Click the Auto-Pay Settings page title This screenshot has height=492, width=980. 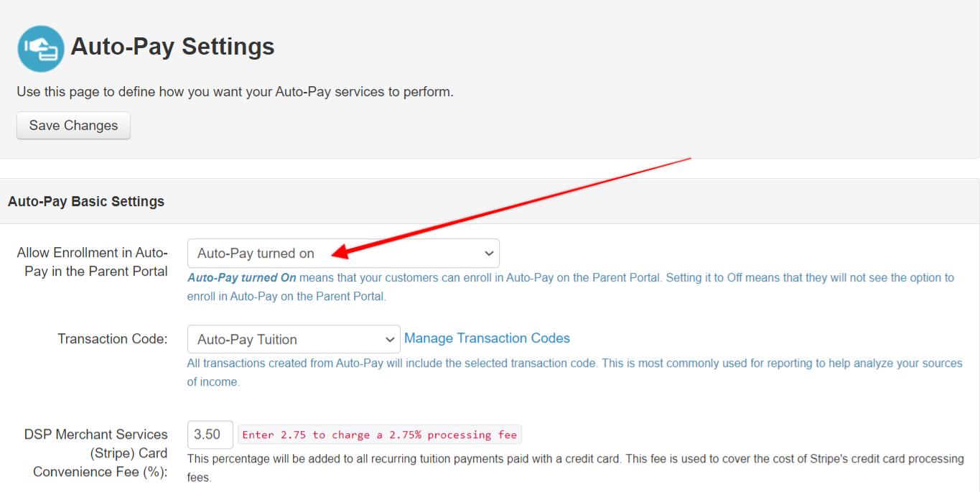coord(172,46)
